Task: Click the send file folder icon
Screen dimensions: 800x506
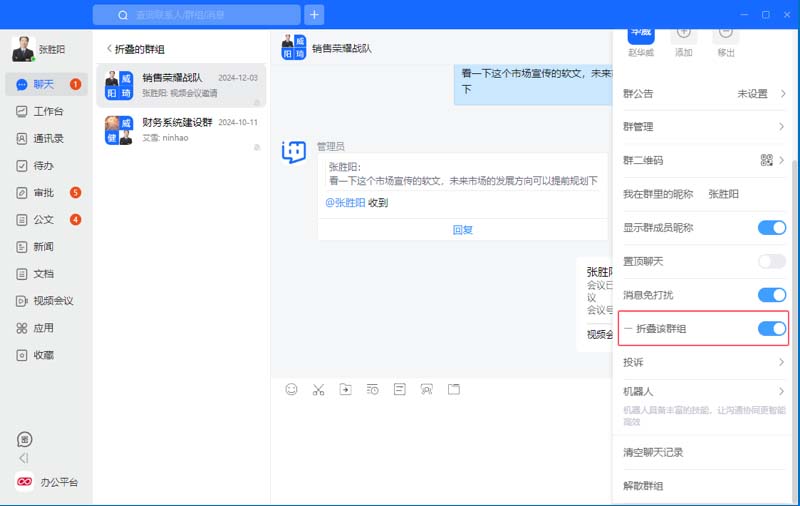Action: 345,389
